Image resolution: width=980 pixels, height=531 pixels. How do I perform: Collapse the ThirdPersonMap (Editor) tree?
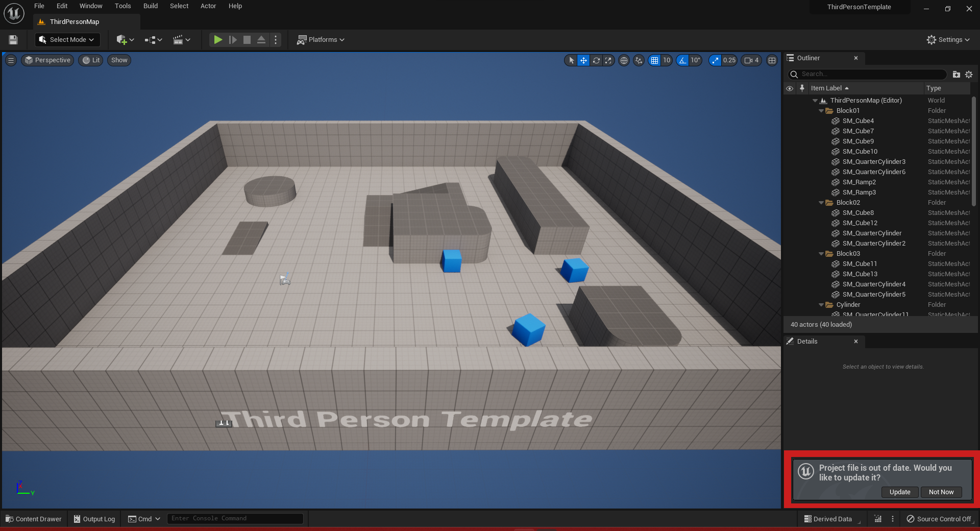click(815, 101)
